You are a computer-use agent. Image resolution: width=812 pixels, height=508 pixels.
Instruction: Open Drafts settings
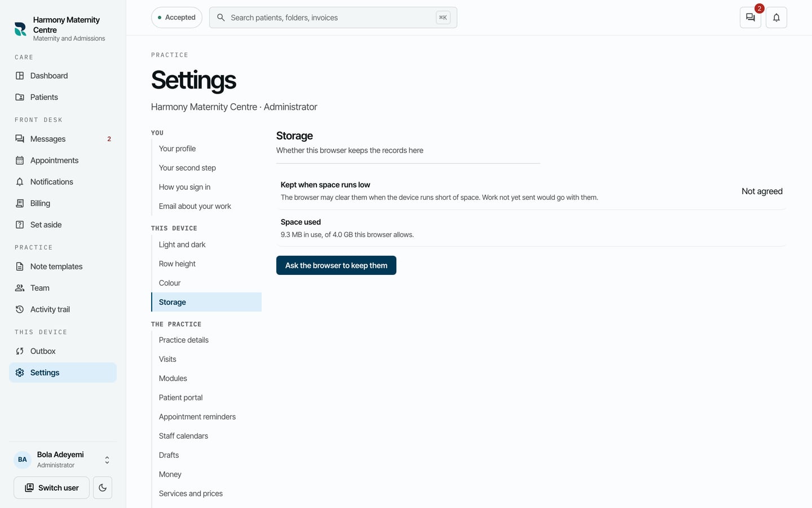point(206,455)
